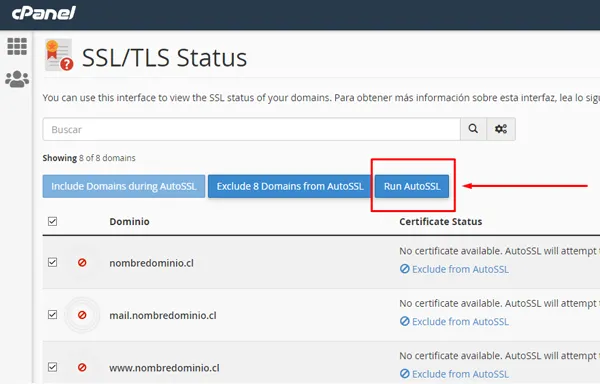Open the apps grid in sidebar
This screenshot has height=384, width=600.
tap(17, 46)
